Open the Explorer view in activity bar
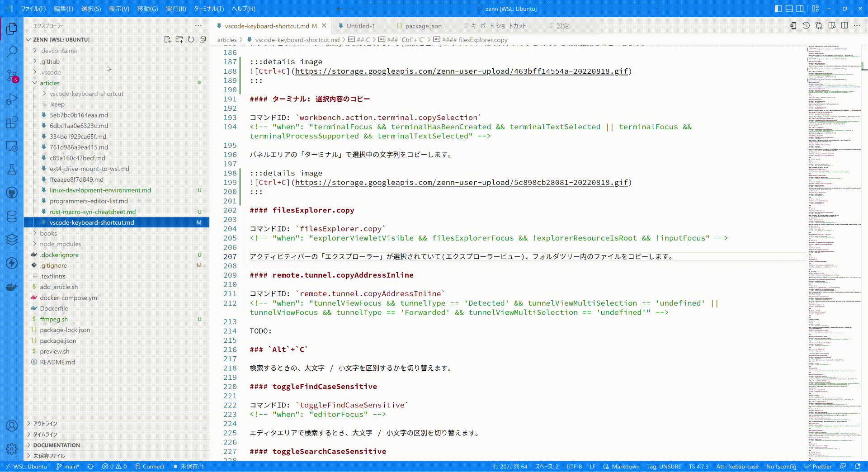868x472 pixels. pyautogui.click(x=12, y=29)
